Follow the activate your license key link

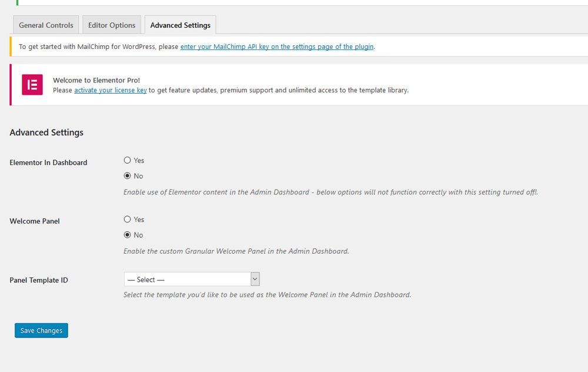pyautogui.click(x=110, y=91)
